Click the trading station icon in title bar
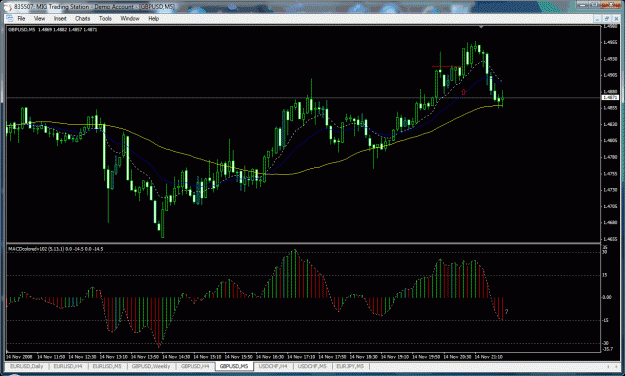This screenshot has height=376, width=625. 8,6
